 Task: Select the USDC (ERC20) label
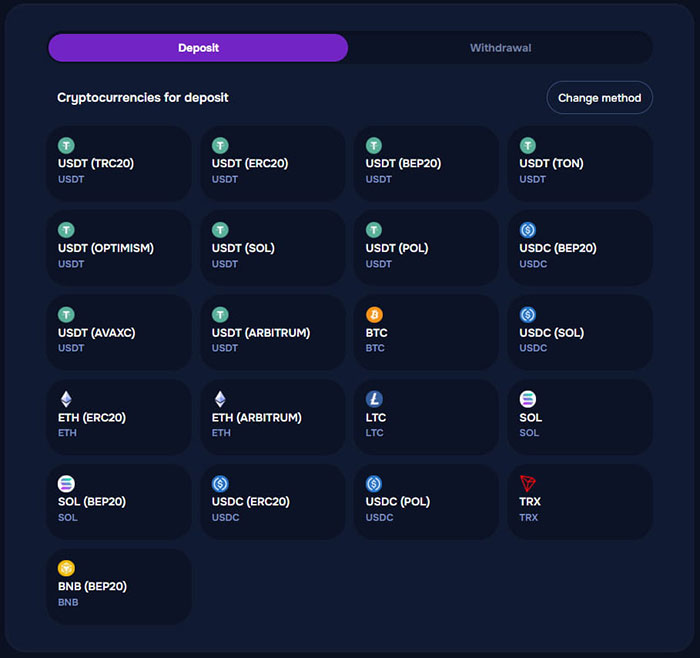pos(251,502)
